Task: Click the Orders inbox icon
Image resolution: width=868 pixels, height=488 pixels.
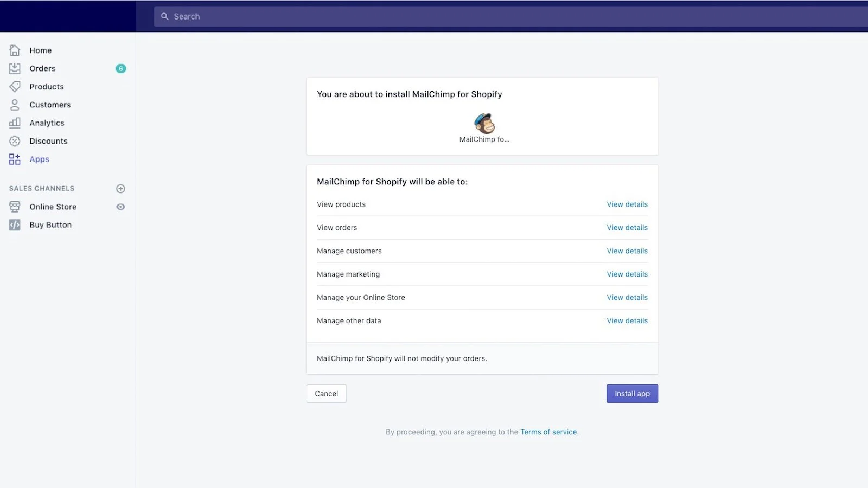Action: coord(15,68)
